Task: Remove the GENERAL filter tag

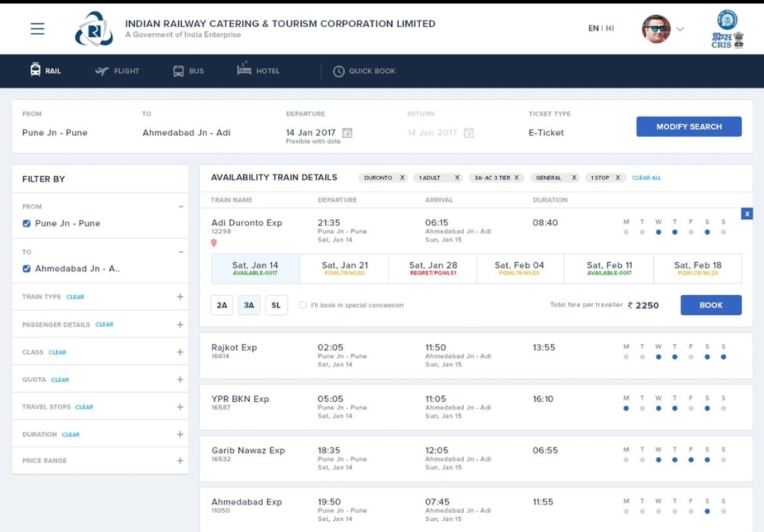Action: 574,178
